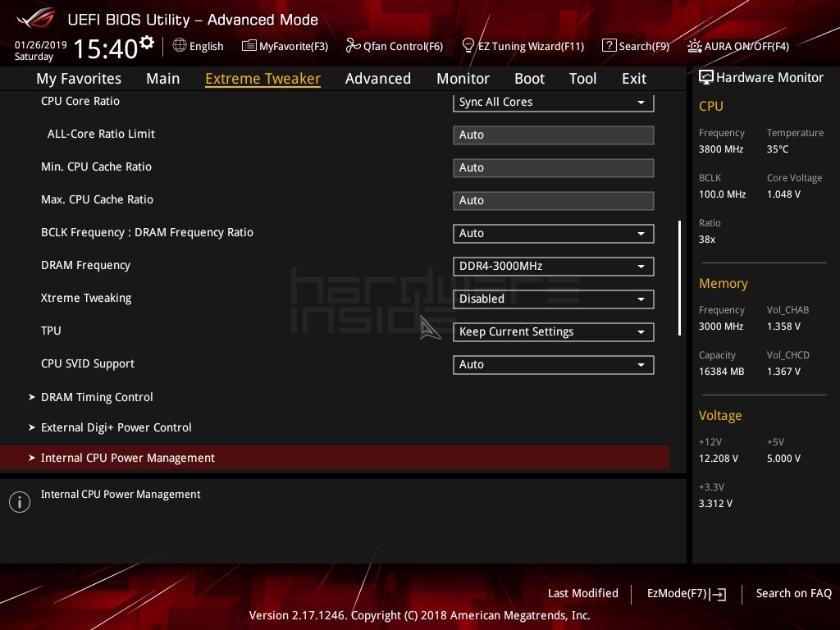Switch to EzMode(F7)

(687, 594)
